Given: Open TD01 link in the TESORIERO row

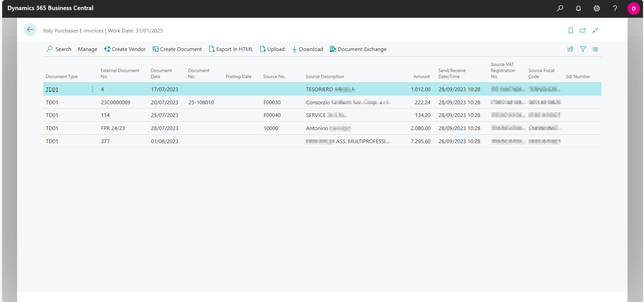Looking at the screenshot, I should pyautogui.click(x=52, y=89).
